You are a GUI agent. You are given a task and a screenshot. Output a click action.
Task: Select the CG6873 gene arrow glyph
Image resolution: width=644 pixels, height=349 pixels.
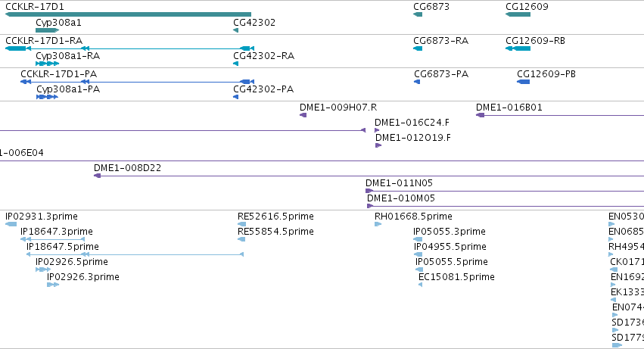pos(418,15)
